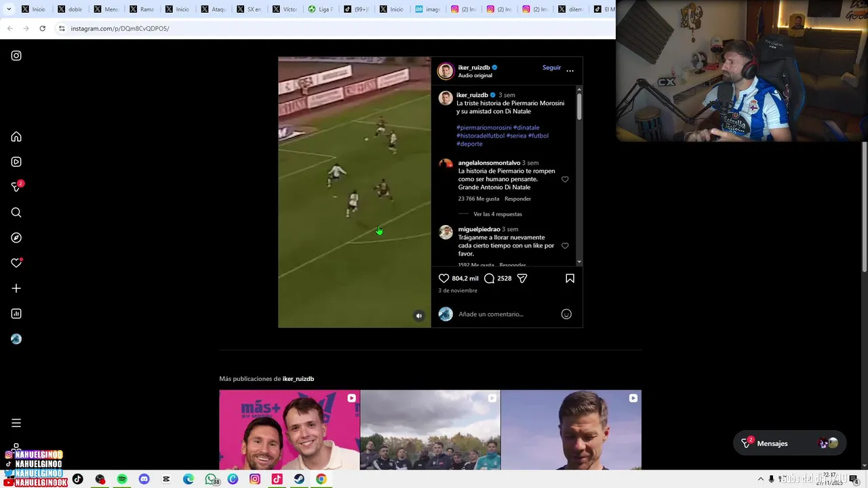Switch to the 'Ataqu' X tab
Image resolution: width=868 pixels, height=488 pixels.
214,9
